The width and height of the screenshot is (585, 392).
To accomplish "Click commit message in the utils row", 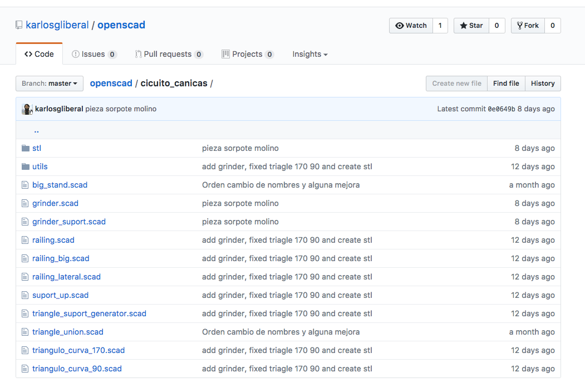I will 287,166.
